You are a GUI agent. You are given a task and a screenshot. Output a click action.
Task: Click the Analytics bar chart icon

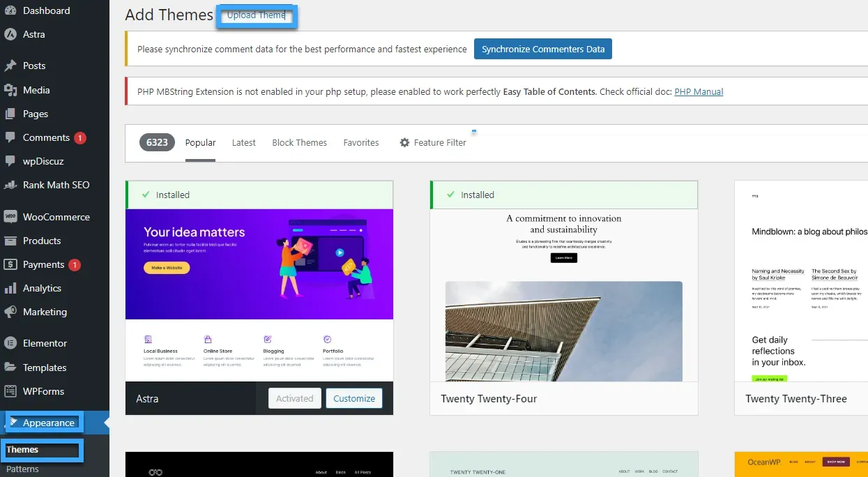(10, 288)
